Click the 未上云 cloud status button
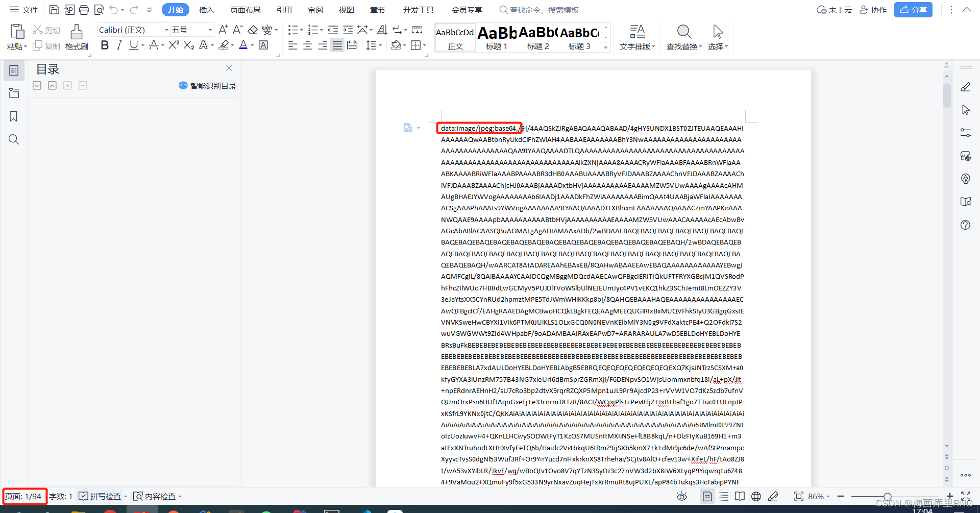The height and width of the screenshot is (513, 980). click(x=834, y=10)
